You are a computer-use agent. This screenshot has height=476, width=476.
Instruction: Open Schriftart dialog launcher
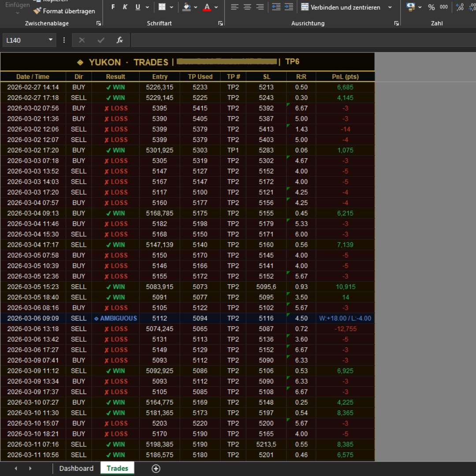point(221,23)
